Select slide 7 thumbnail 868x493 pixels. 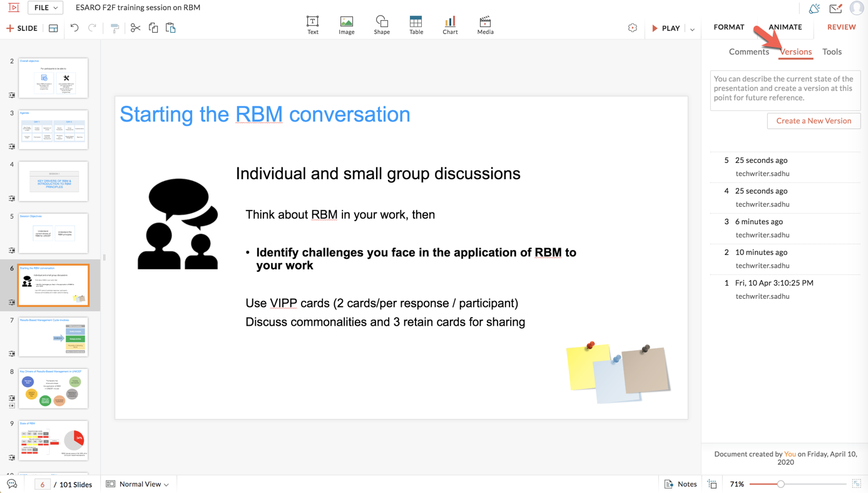coord(53,336)
